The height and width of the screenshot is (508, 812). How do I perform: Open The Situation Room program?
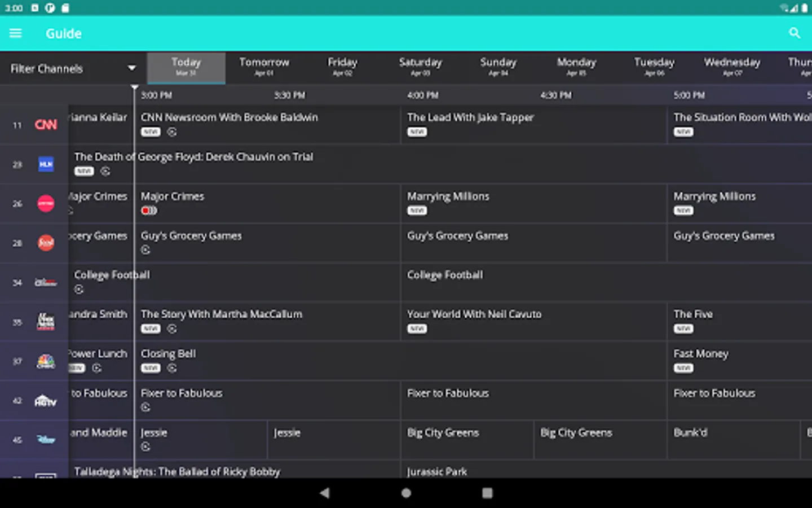pyautogui.click(x=740, y=124)
